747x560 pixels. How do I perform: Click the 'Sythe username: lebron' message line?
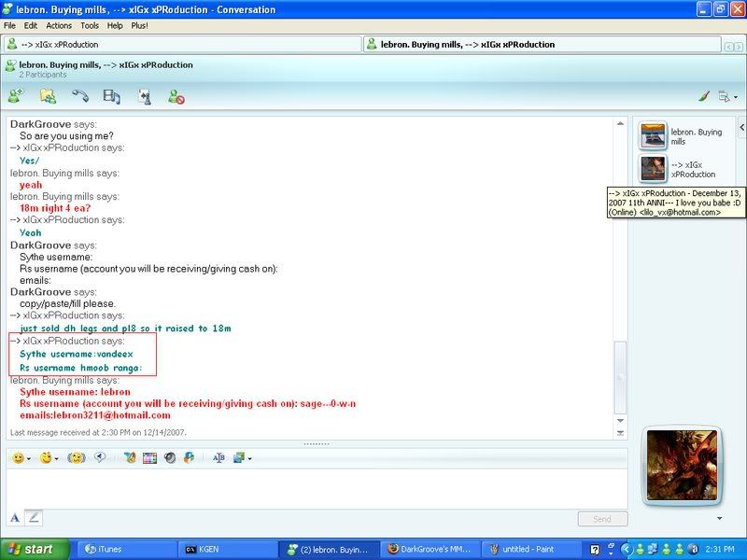pyautogui.click(x=75, y=392)
